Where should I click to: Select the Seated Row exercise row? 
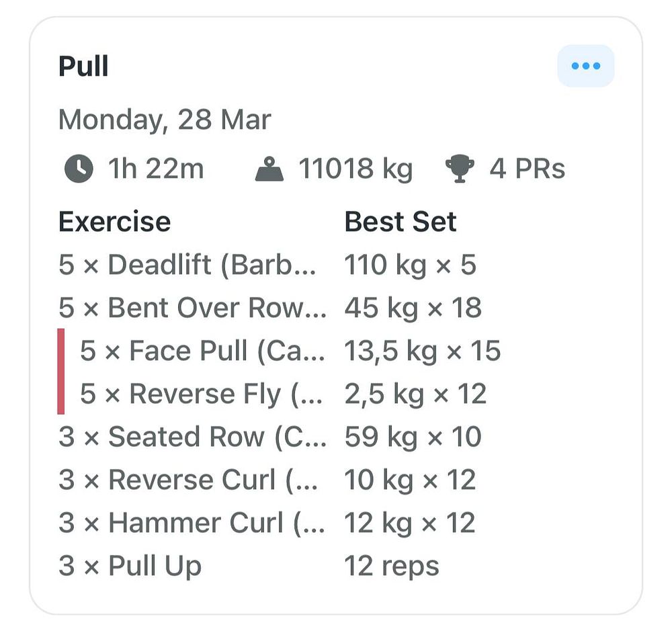[x=192, y=437]
